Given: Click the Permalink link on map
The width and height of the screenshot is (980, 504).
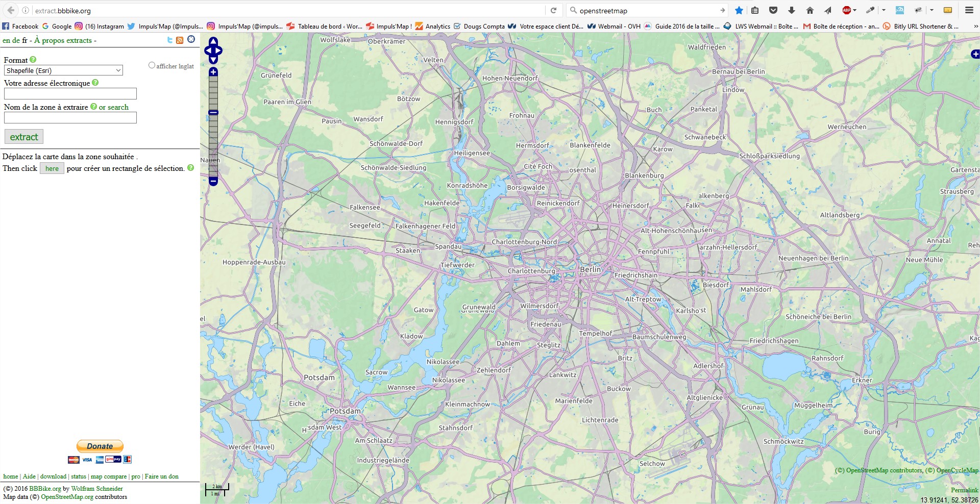Looking at the screenshot, I should tap(965, 490).
